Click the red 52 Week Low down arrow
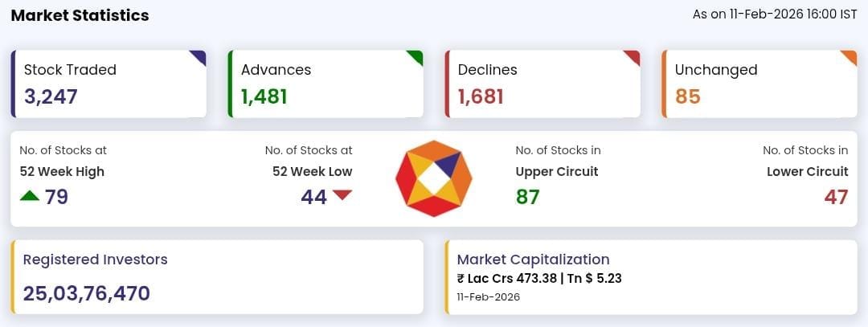The height and width of the screenshot is (327, 868). 342,195
